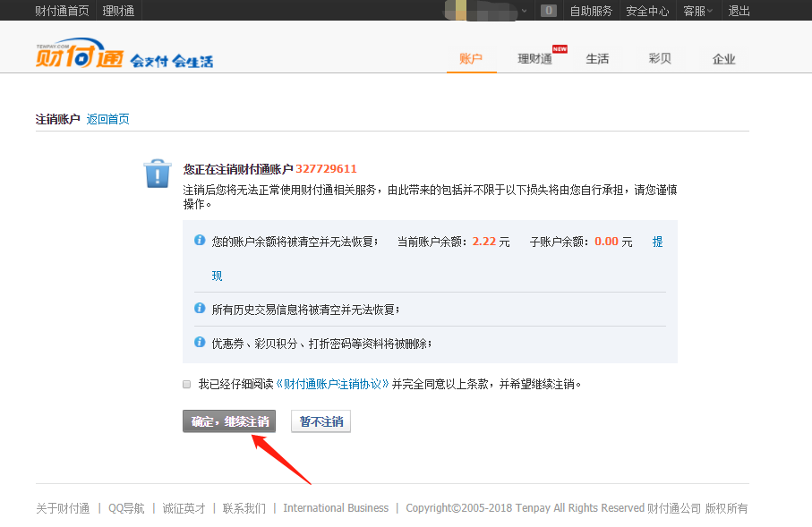Check the agreement consent checkbox

(187, 384)
